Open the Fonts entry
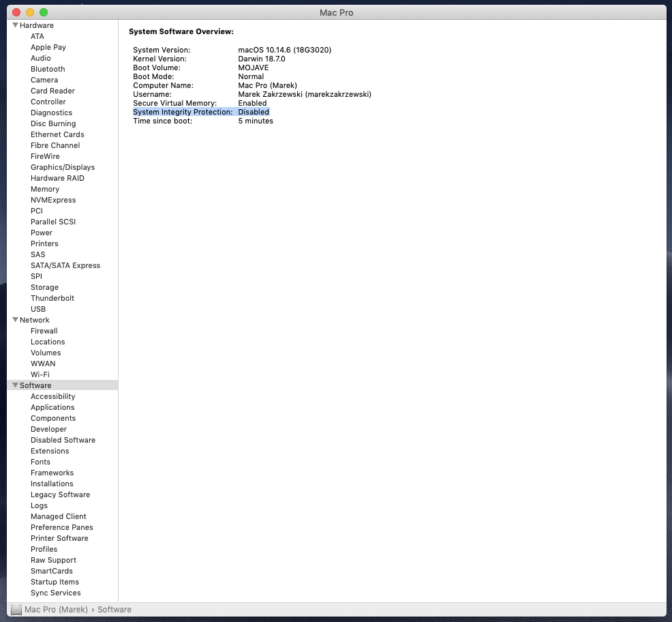This screenshot has height=622, width=672. tap(40, 462)
